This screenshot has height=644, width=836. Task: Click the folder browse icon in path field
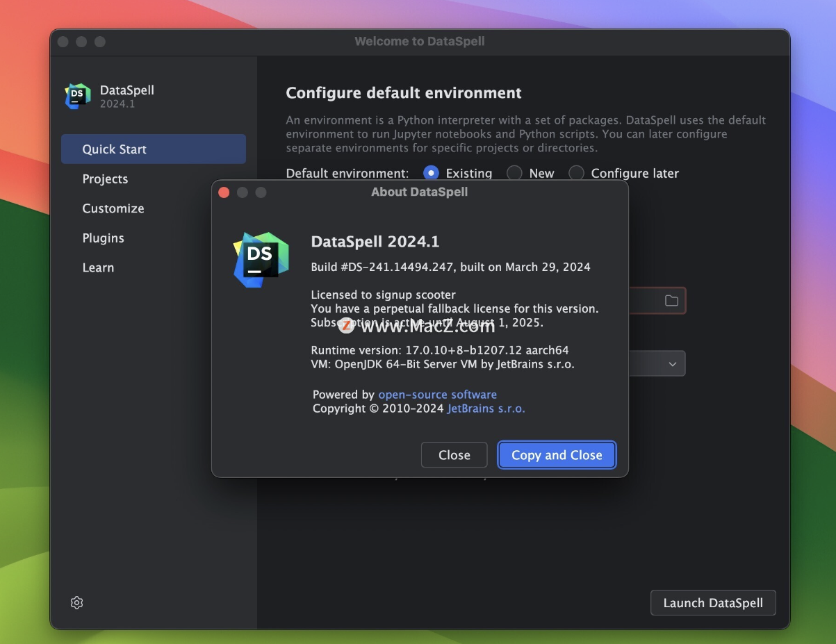point(671,301)
